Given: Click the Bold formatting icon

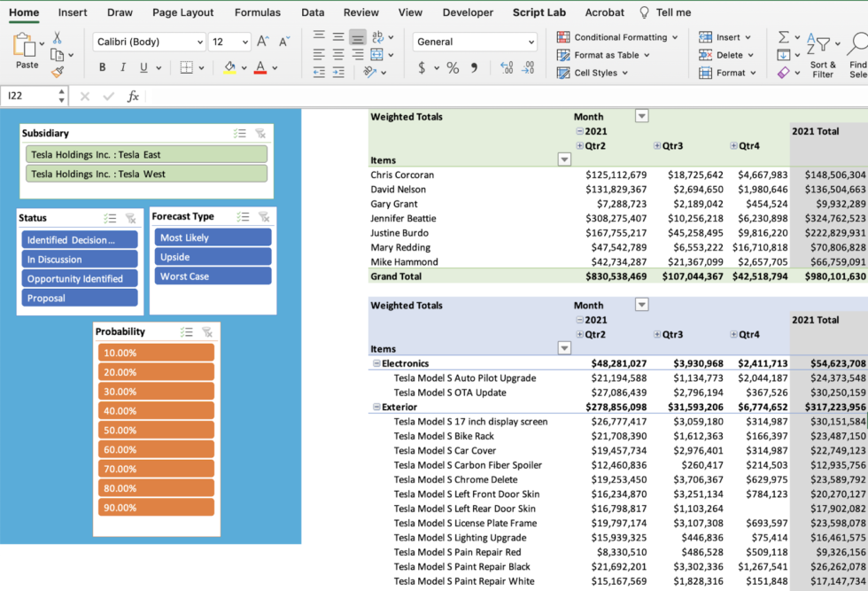Looking at the screenshot, I should point(102,68).
